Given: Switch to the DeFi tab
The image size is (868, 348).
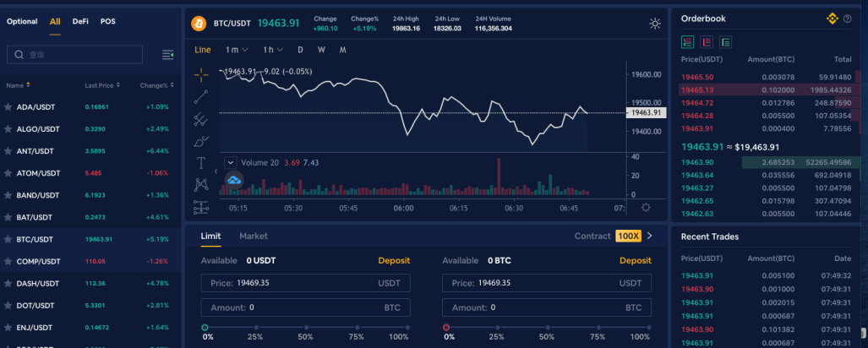Looking at the screenshot, I should point(80,22).
